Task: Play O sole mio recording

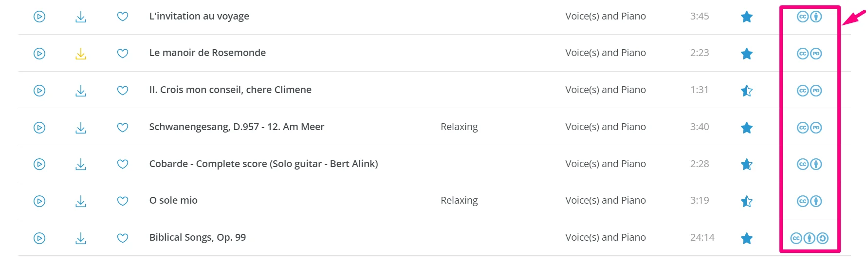Action: [x=39, y=201]
